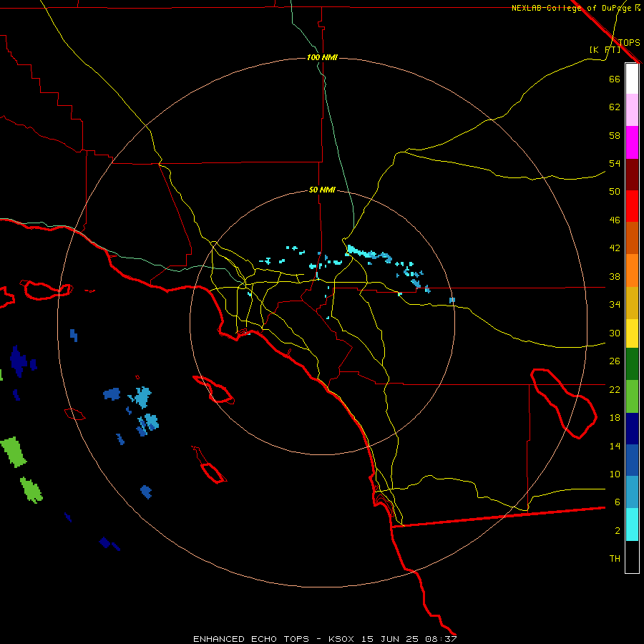Pick the dark green legend swatch
Screen dimensions: 644x644
click(632, 364)
